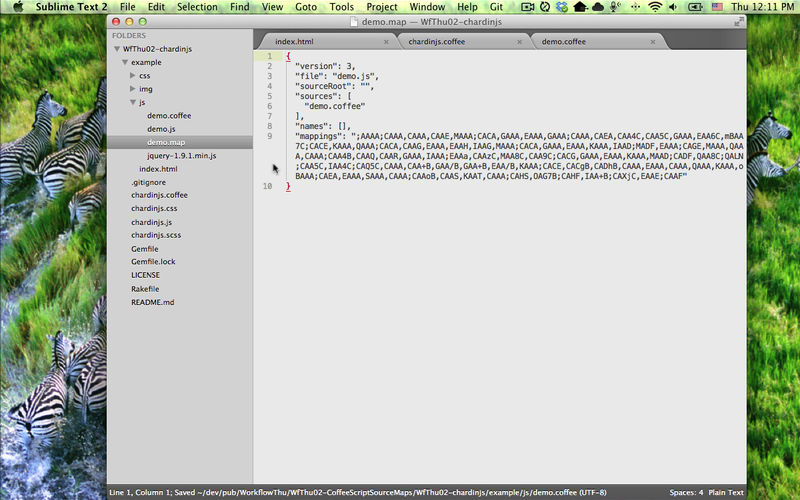Click the dark cloud menu bar icon
Image resolution: width=800 pixels, height=500 pixels.
[x=597, y=7]
